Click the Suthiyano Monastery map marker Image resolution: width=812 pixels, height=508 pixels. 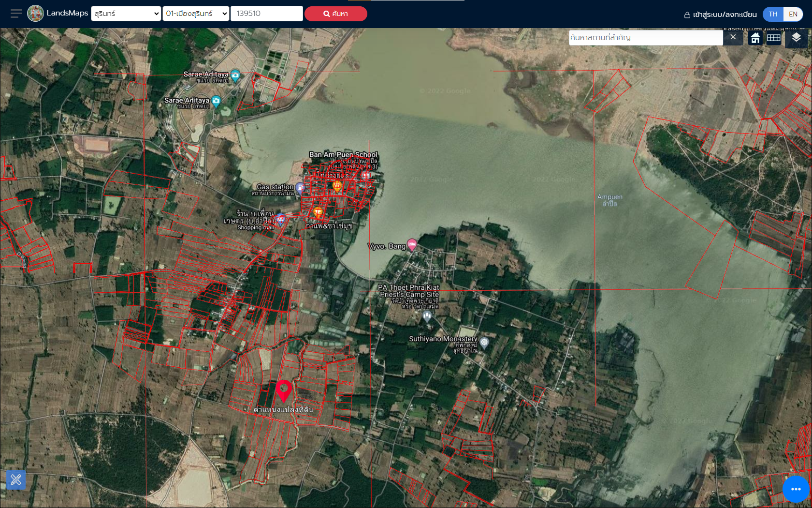(x=484, y=343)
